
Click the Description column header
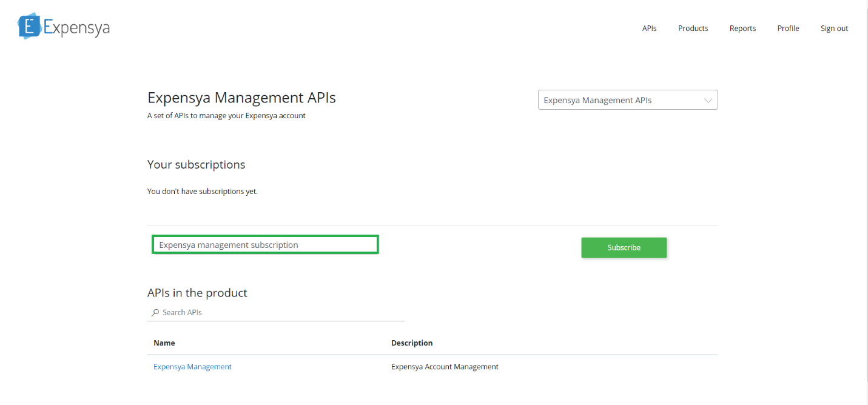[412, 343]
